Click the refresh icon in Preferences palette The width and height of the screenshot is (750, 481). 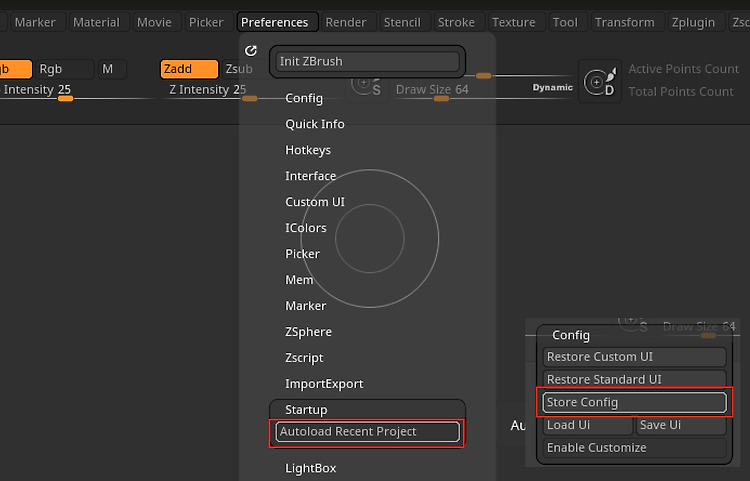(251, 51)
